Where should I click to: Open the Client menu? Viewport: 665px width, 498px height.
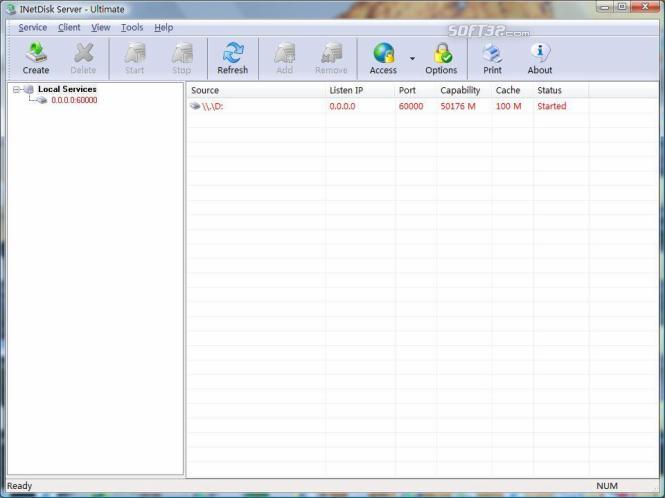click(x=69, y=28)
